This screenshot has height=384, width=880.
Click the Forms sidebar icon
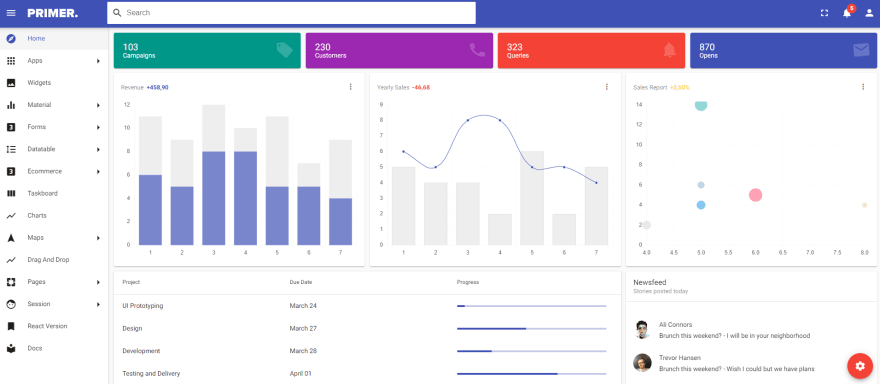pyautogui.click(x=11, y=127)
